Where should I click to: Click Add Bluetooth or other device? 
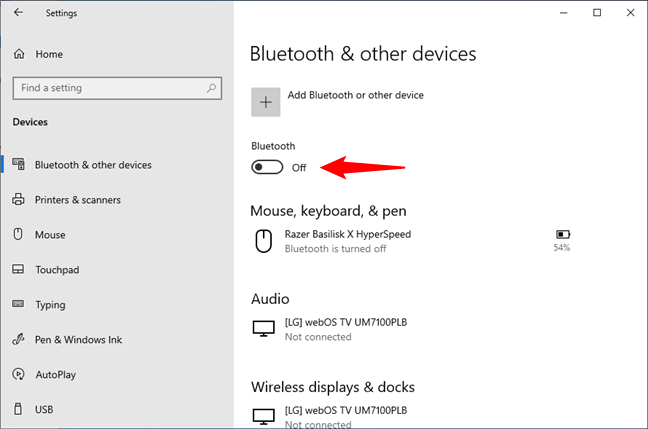[355, 95]
